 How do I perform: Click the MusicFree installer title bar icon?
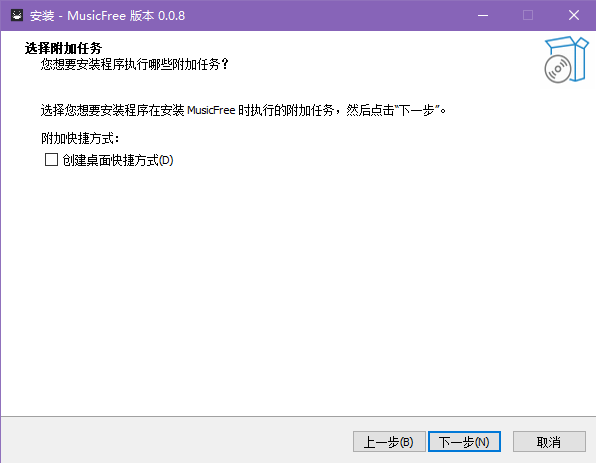pos(17,15)
